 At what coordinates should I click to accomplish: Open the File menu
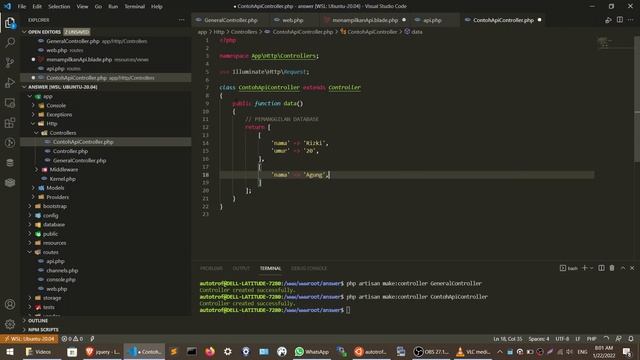[x=22, y=6]
